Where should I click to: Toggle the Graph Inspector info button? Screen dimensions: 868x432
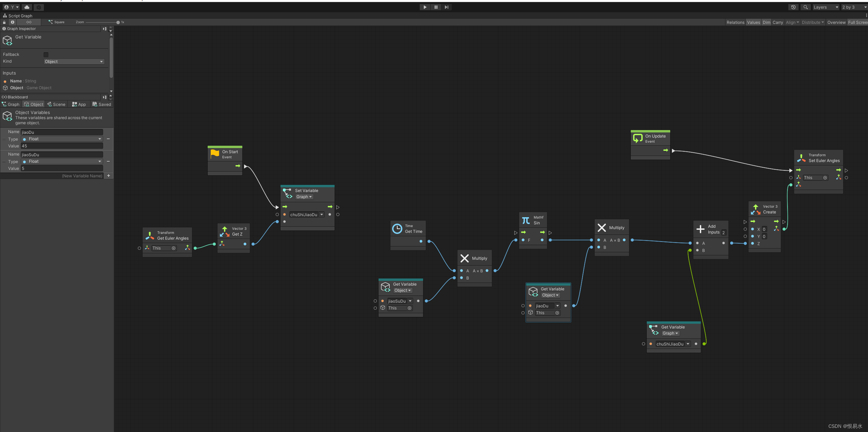pos(13,22)
